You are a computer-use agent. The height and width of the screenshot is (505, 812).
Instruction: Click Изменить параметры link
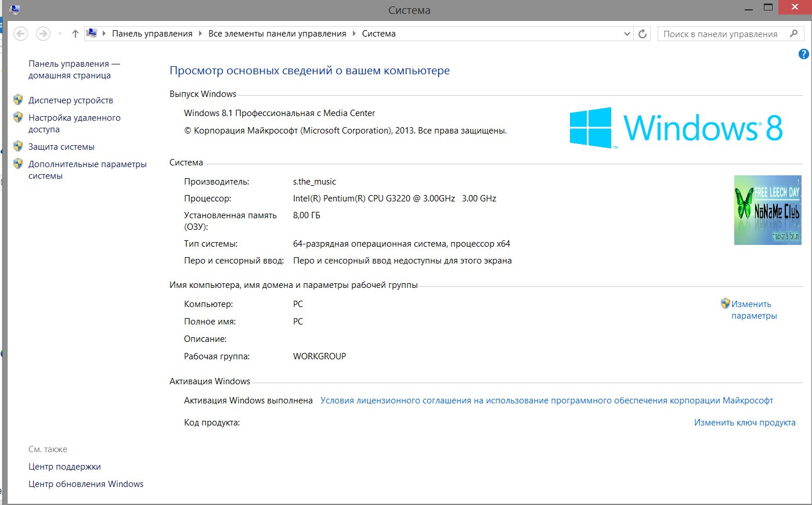click(x=753, y=310)
